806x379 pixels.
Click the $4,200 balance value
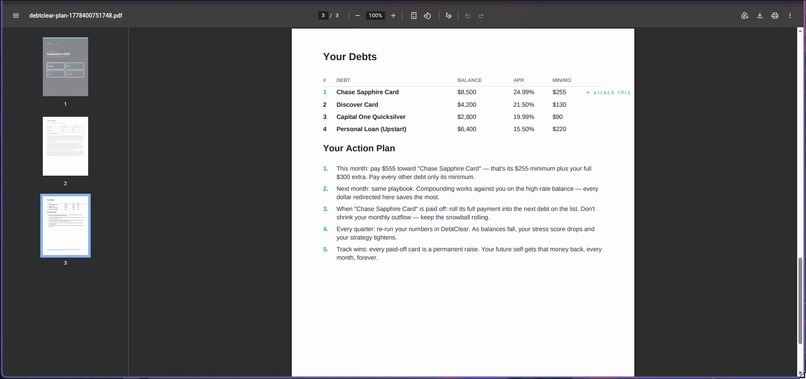(x=466, y=104)
